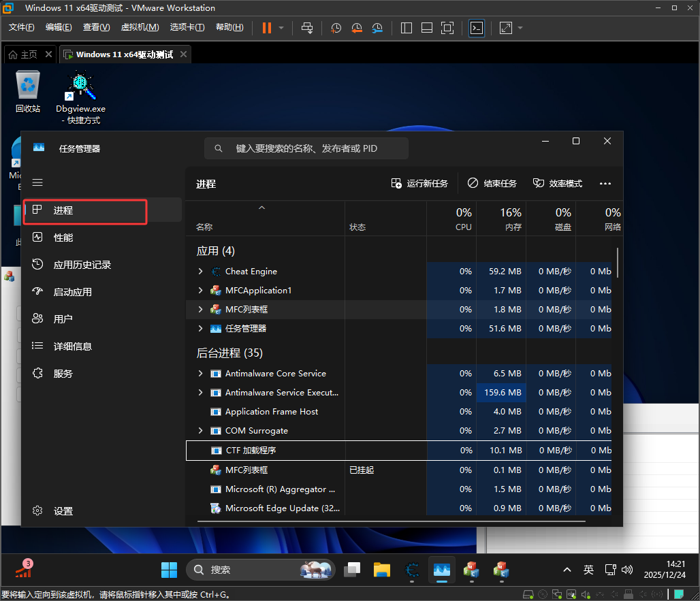Open the 详细信息 page
The height and width of the screenshot is (601, 700).
tap(103, 346)
